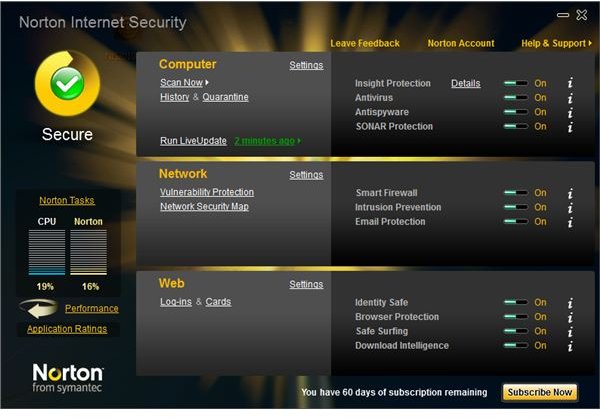Open Identity Safe Cards
The width and height of the screenshot is (600, 418).
218,302
